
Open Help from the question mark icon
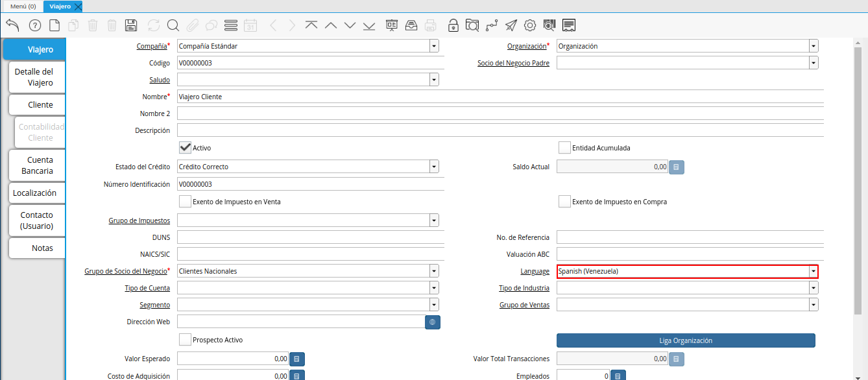(x=35, y=25)
